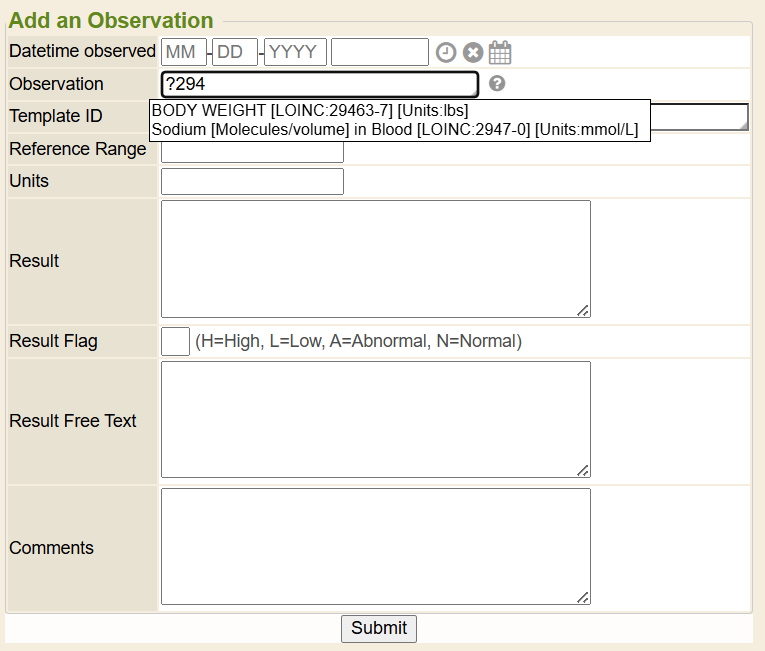Click the help question mark beside Observation

pyautogui.click(x=497, y=84)
